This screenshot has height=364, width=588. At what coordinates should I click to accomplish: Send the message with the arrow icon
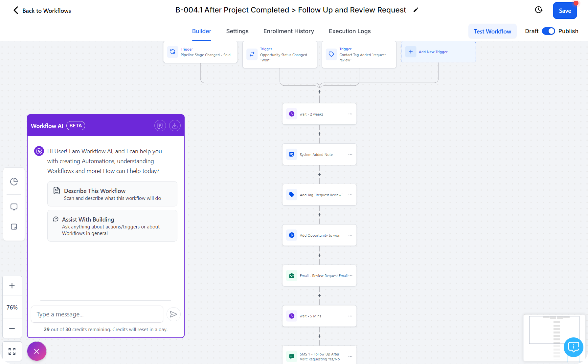click(173, 314)
